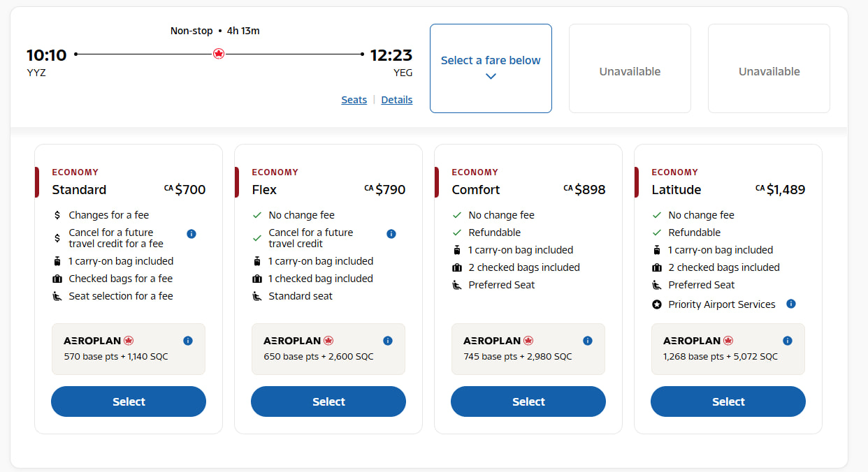The image size is (868, 472).
Task: Open info icon beside Flex cancel policy
Action: (x=391, y=234)
